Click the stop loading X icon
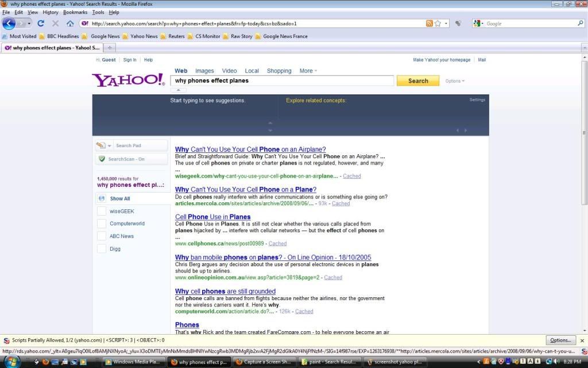The height and width of the screenshot is (368, 588). point(56,23)
